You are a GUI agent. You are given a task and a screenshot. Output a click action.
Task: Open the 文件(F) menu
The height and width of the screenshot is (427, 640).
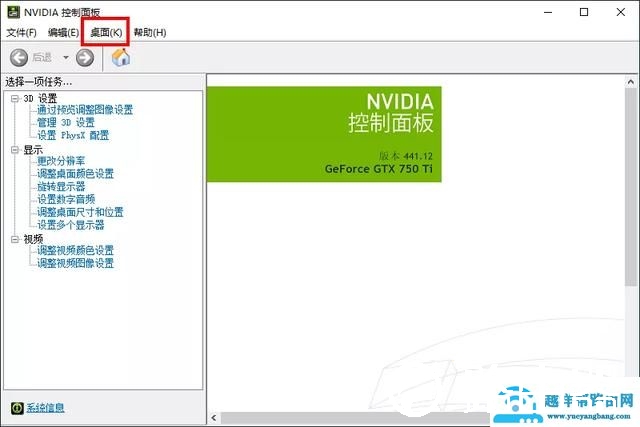pyautogui.click(x=21, y=33)
